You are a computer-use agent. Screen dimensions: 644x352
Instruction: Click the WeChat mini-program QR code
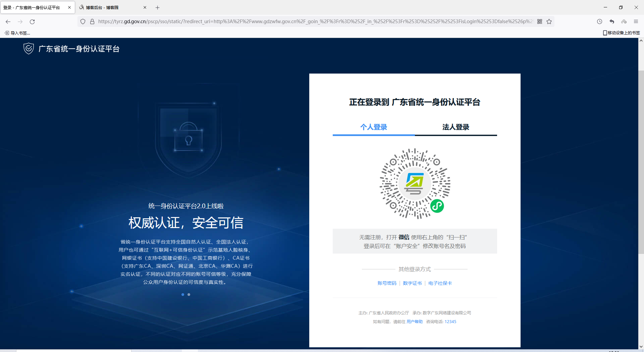coord(415,184)
